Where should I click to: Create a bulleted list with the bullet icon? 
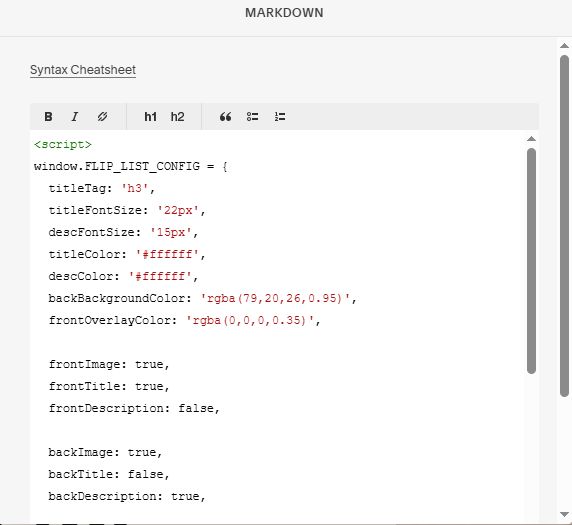[x=252, y=117]
